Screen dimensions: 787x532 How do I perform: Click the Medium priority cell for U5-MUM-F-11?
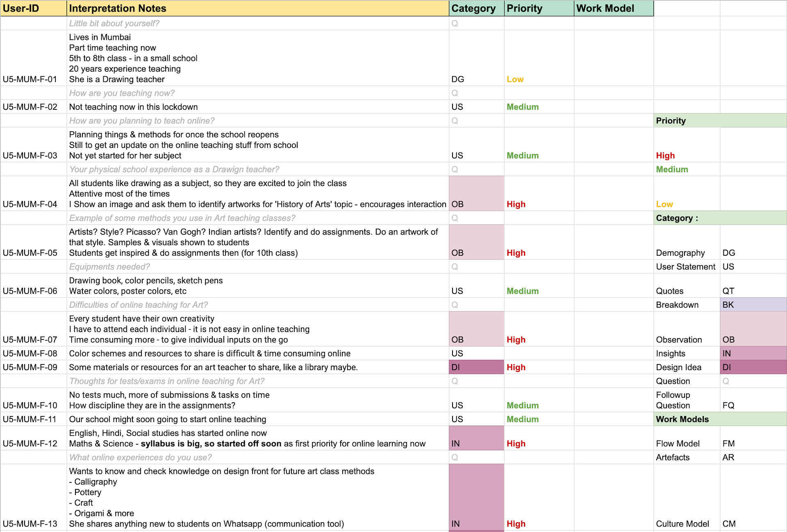[x=539, y=419]
